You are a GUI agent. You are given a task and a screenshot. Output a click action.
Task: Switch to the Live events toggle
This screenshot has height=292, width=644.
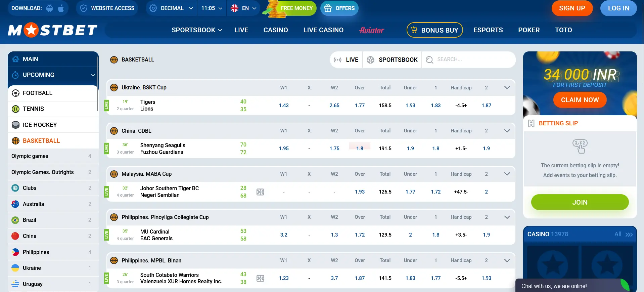tap(346, 60)
